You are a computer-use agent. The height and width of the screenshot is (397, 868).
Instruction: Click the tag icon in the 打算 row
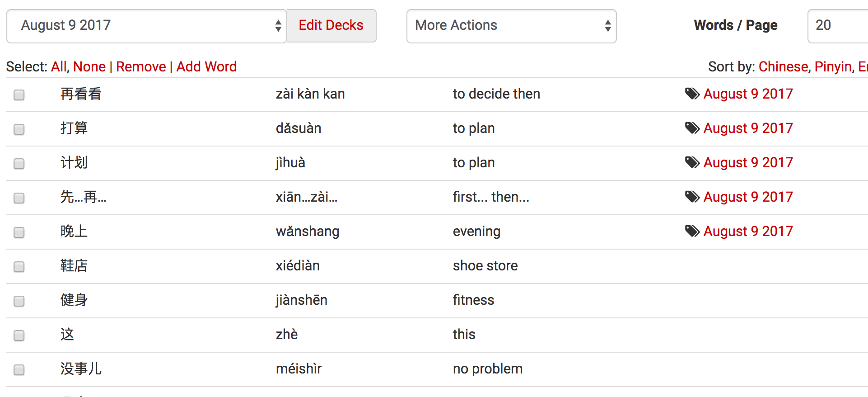click(x=692, y=128)
